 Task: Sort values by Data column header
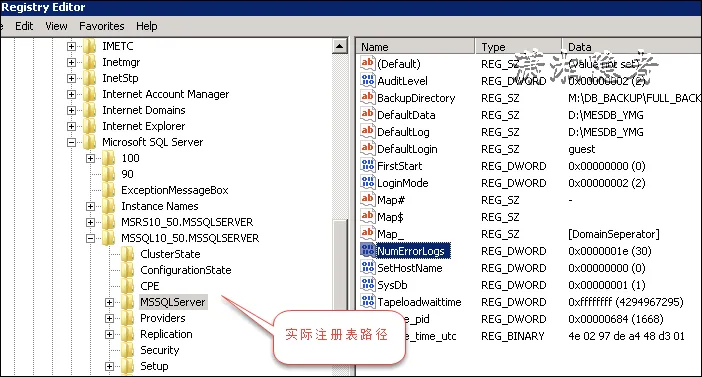632,47
